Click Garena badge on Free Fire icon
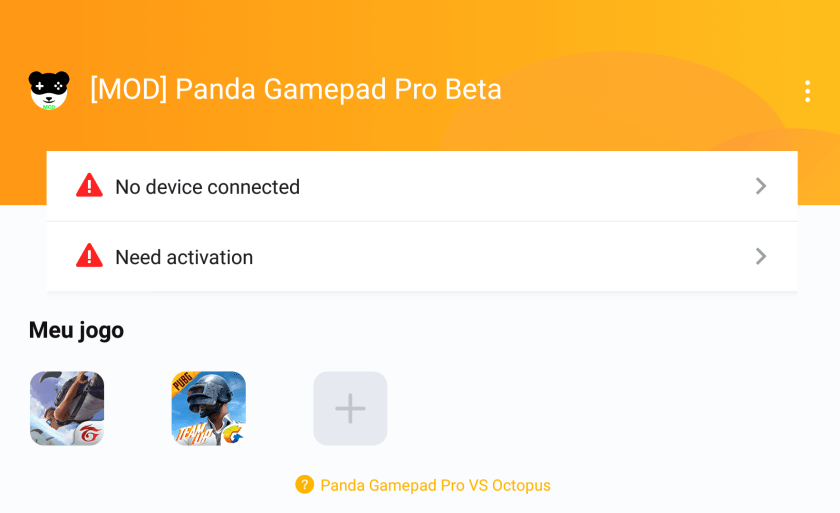Image resolution: width=840 pixels, height=513 pixels. pyautogui.click(x=90, y=433)
